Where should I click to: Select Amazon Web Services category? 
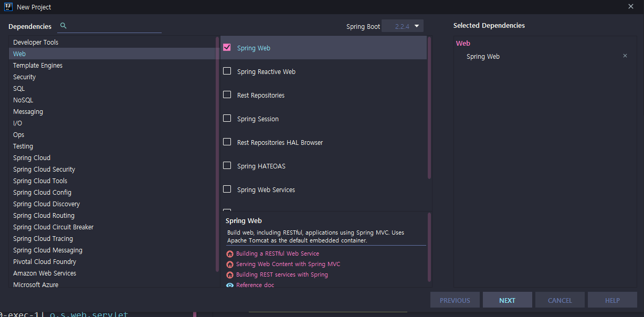112,273
